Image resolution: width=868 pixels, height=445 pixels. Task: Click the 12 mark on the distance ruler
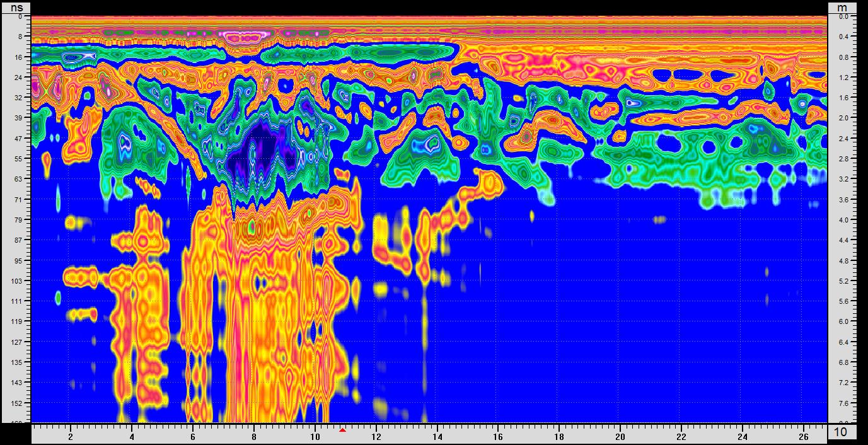pos(376,436)
